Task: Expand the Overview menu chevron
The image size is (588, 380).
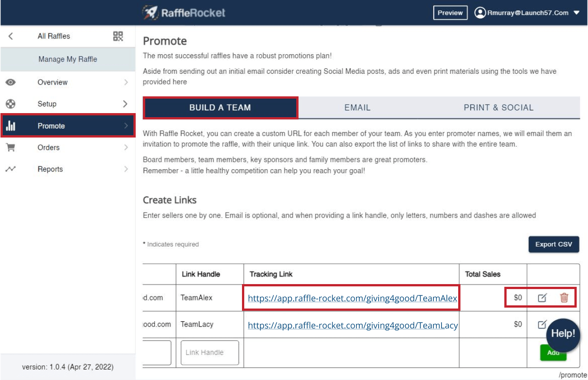Action: coord(126,82)
